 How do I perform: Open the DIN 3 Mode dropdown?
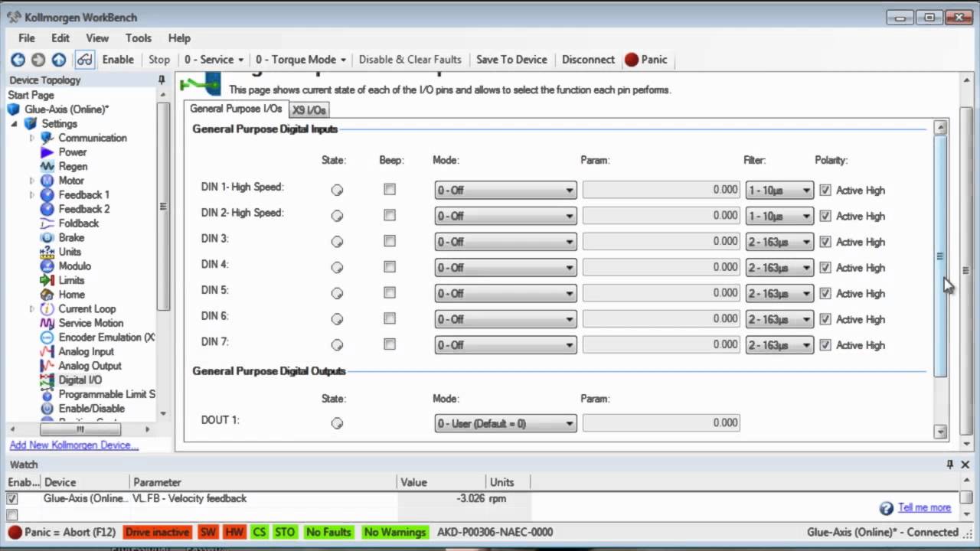tap(505, 242)
